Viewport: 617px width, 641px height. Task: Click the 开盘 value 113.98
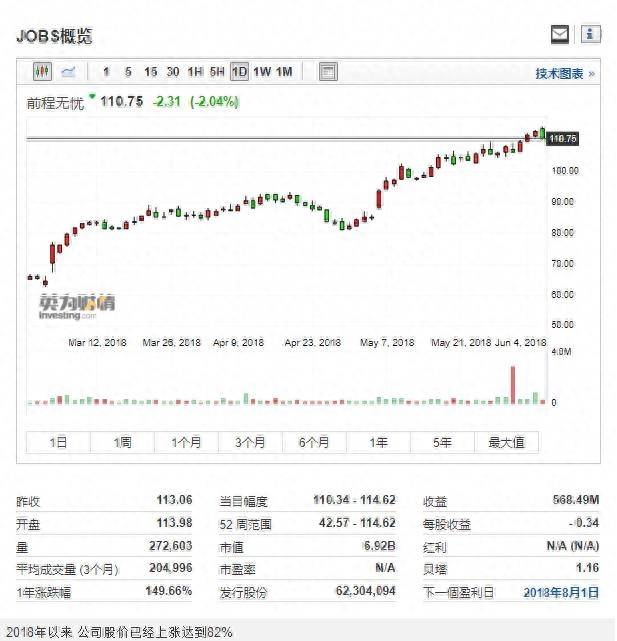point(174,522)
